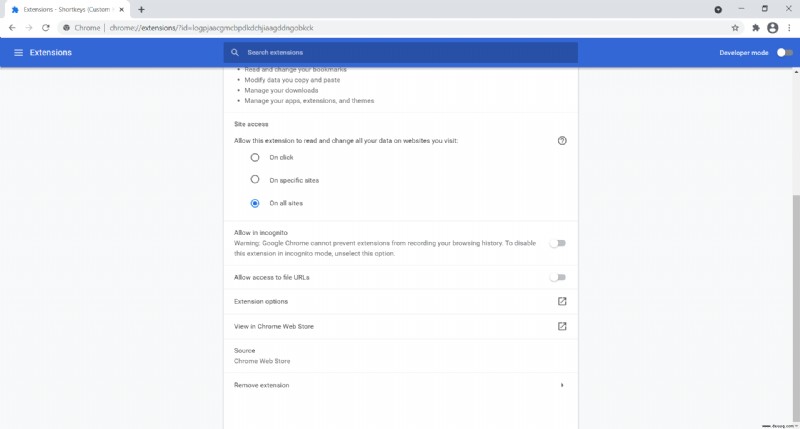This screenshot has width=800, height=429.
Task: Click the Extension options row label
Action: (261, 301)
